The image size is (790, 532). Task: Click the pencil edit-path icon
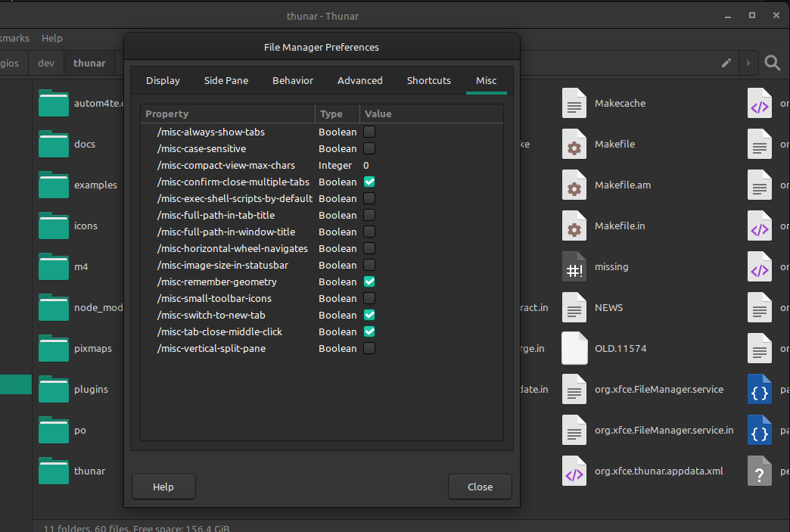tap(726, 63)
